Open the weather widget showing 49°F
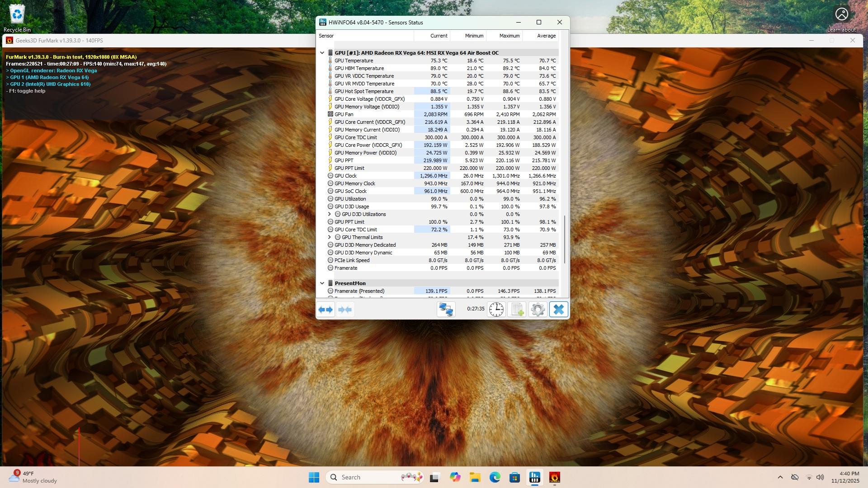 (x=34, y=477)
